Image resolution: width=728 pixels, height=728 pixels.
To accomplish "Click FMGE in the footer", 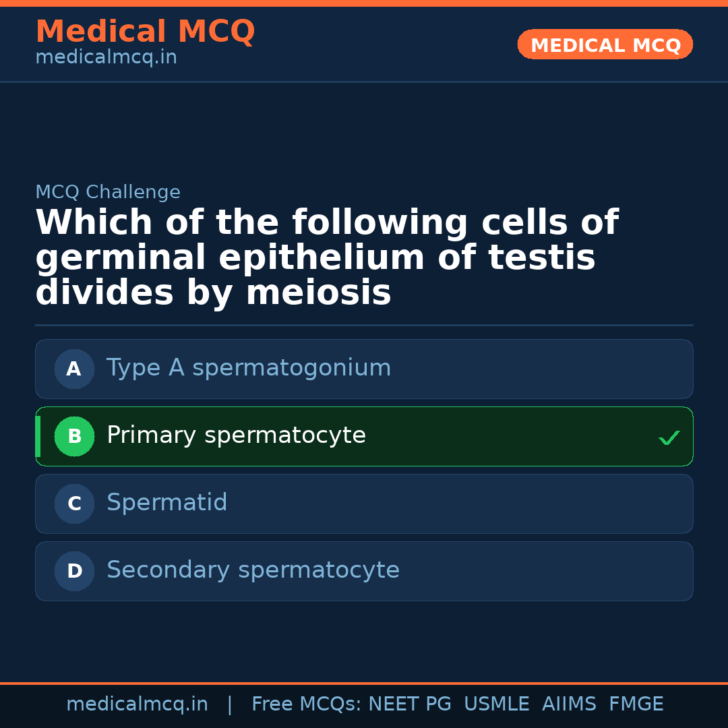I will click(x=636, y=704).
